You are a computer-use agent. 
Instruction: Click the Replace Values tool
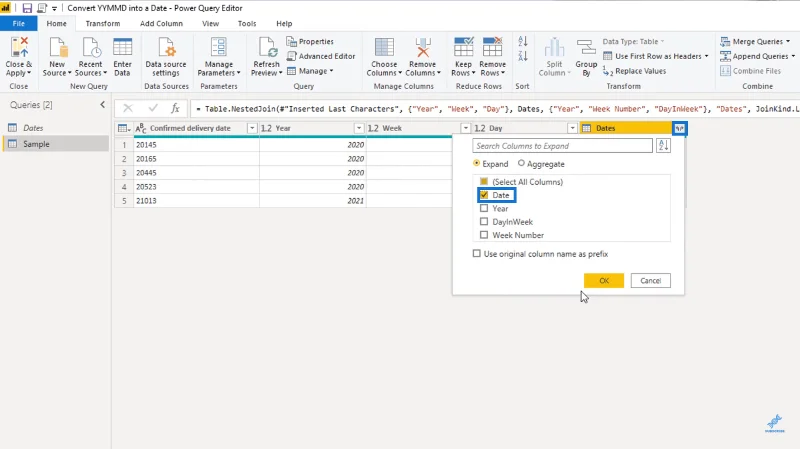click(635, 71)
